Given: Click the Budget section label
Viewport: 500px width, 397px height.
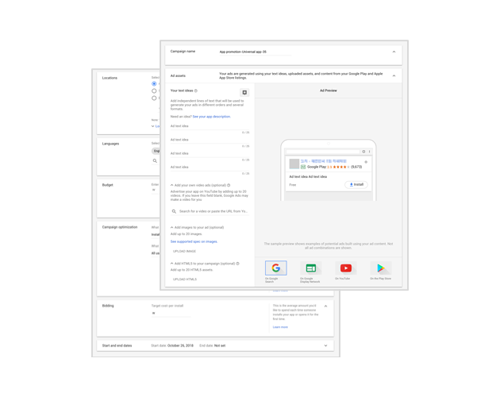Looking at the screenshot, I should tap(107, 185).
